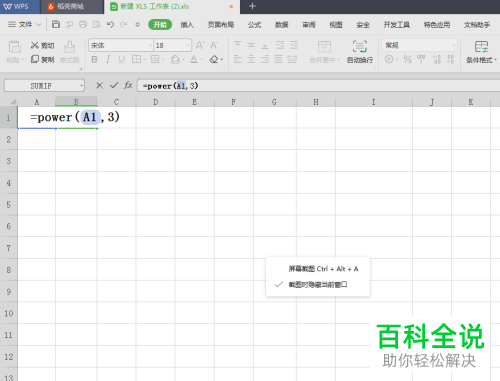Click the Cut (剪切) scissors button
The height and width of the screenshot is (381, 500).
(42, 45)
